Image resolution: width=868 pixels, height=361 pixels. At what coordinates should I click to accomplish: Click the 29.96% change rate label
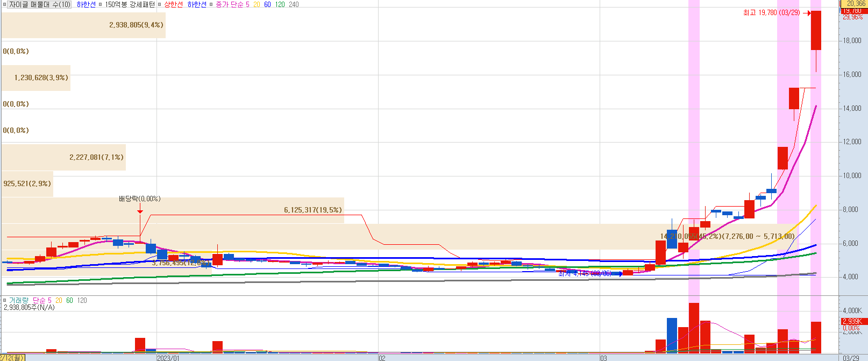[x=853, y=17]
